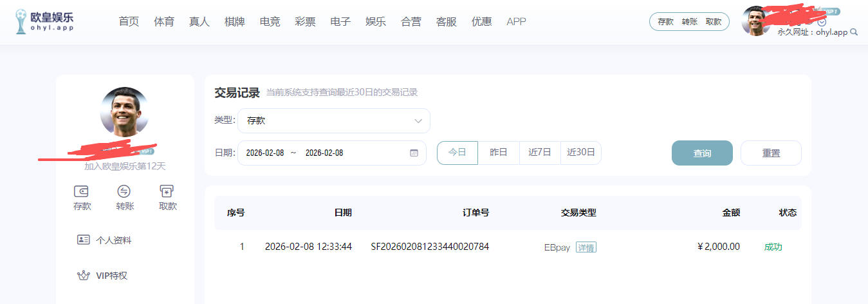The width and height of the screenshot is (868, 304).
Task: Go to 体育 sports in top navigation
Action: pos(164,21)
